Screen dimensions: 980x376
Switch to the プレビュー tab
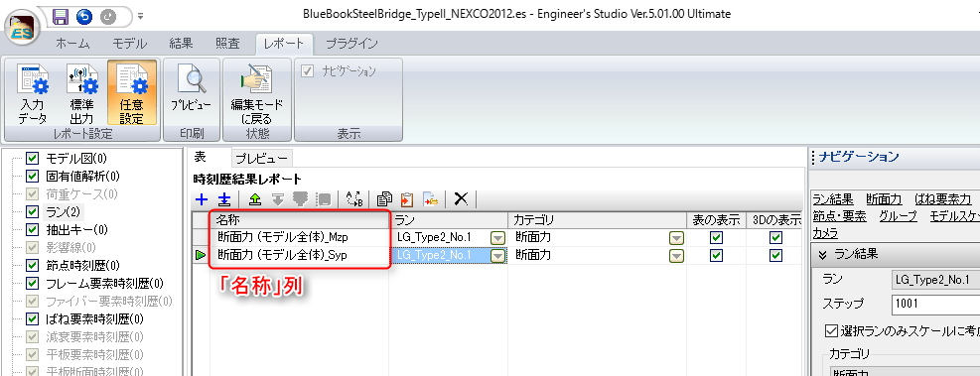261,159
